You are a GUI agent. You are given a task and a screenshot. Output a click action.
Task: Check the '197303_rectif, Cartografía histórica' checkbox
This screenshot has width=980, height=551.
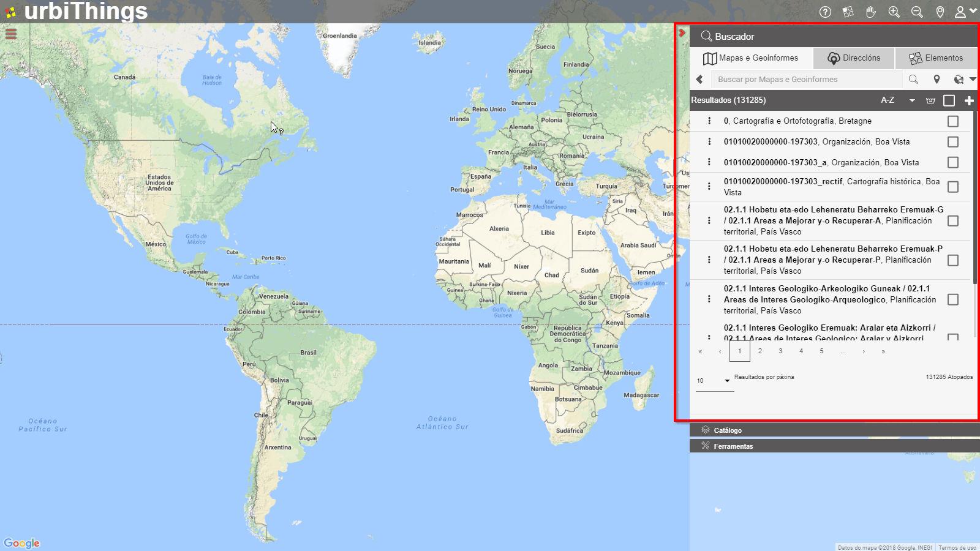tap(953, 187)
